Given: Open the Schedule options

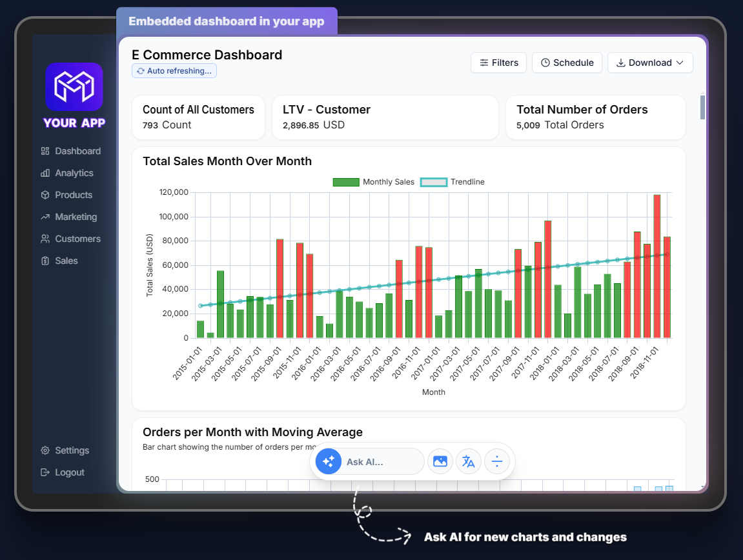Looking at the screenshot, I should [x=567, y=63].
